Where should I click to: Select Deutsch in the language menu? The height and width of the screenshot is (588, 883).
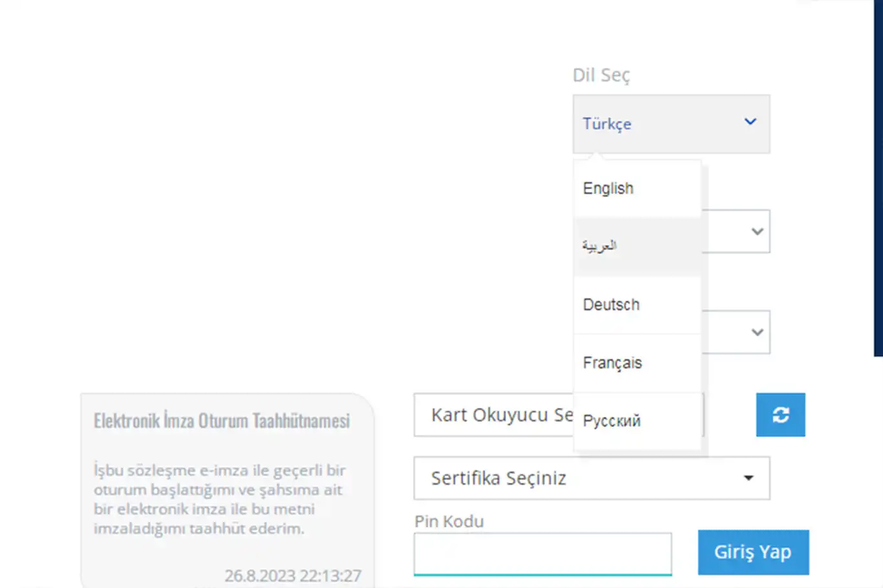(x=637, y=305)
